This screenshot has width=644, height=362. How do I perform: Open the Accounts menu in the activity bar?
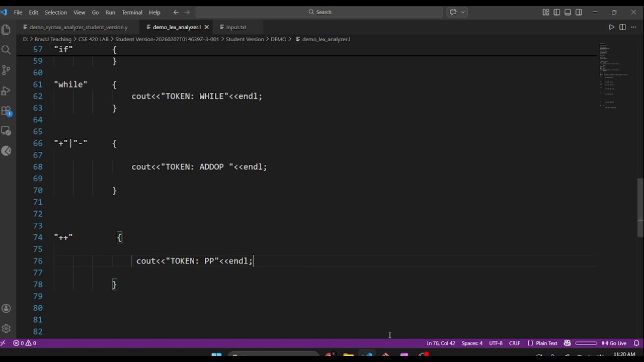click(x=7, y=309)
